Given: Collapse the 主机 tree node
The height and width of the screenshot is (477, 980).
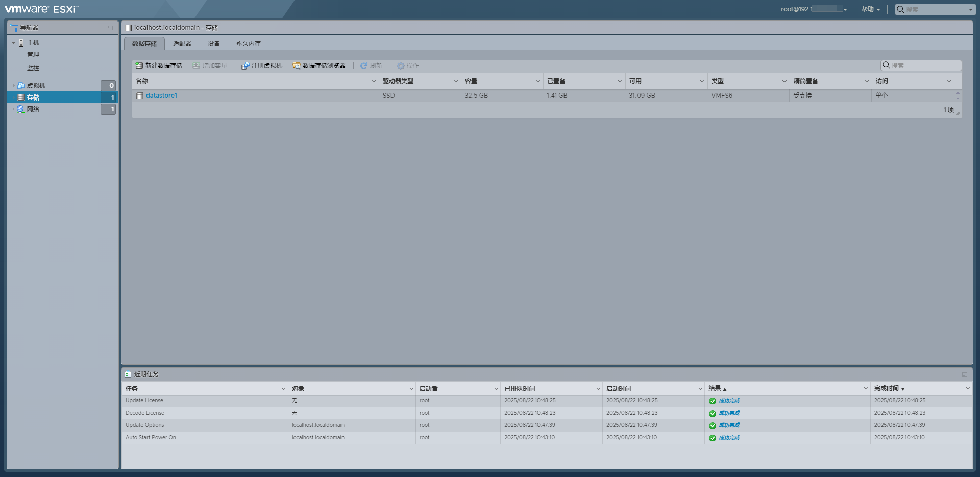Looking at the screenshot, I should [14, 43].
